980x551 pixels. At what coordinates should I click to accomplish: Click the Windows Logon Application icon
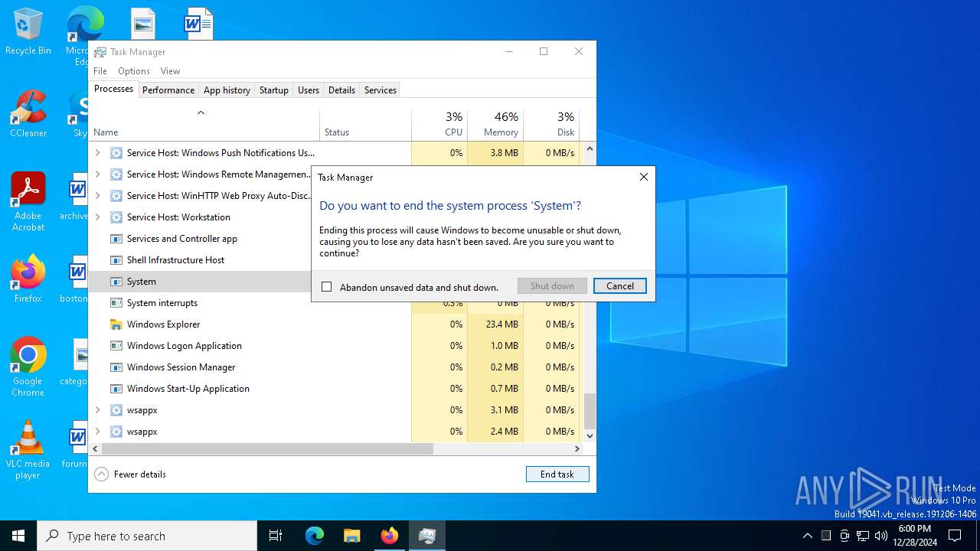(x=116, y=346)
